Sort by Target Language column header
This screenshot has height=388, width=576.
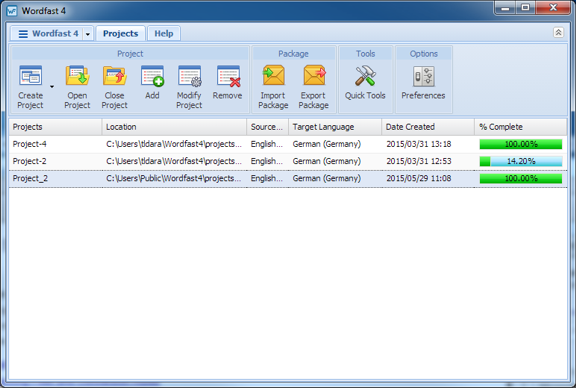coord(335,127)
